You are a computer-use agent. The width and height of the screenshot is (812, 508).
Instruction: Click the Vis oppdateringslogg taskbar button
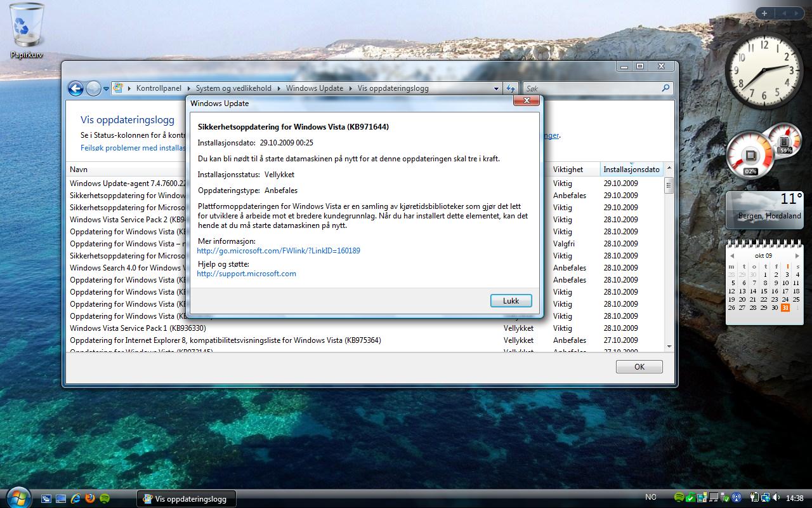tap(186, 498)
